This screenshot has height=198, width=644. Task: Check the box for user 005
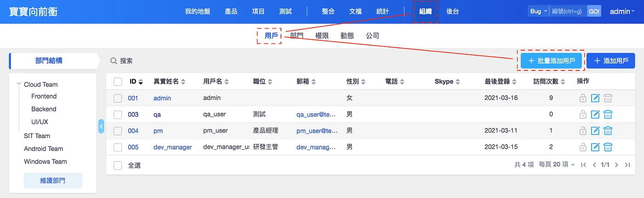(118, 147)
